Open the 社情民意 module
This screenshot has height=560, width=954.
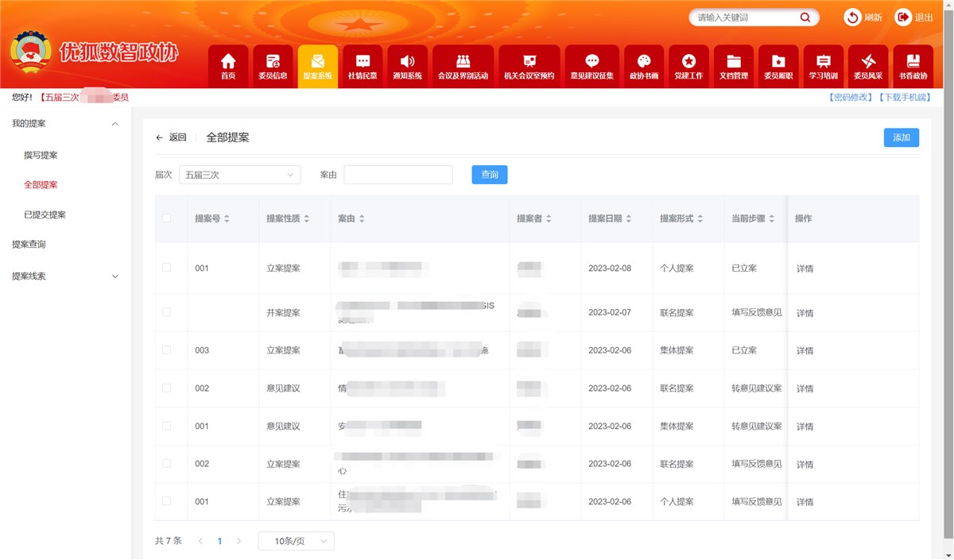(x=363, y=65)
